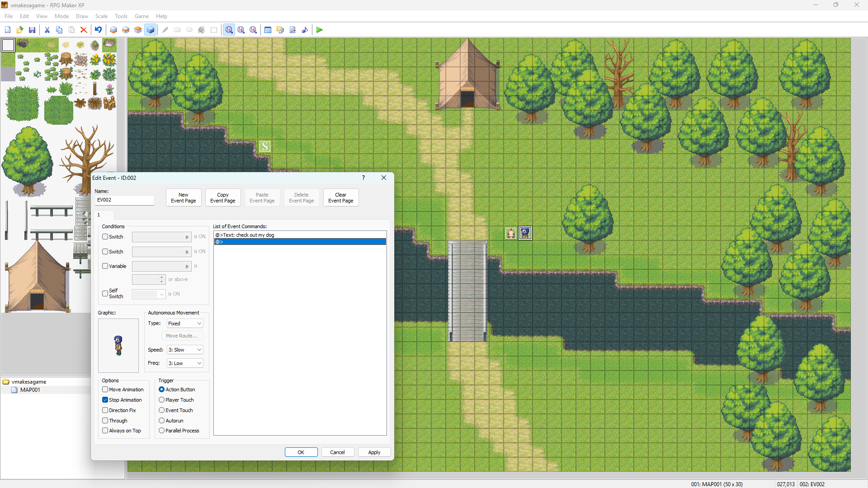
Task: Click the New Event Page button
Action: 184,197
